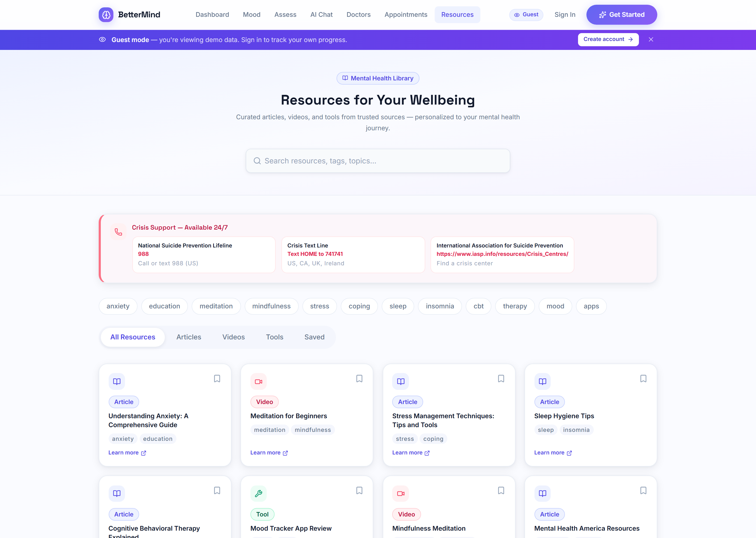Click Text HOME to 741741
Screen dimensions: 756x538
315,254
